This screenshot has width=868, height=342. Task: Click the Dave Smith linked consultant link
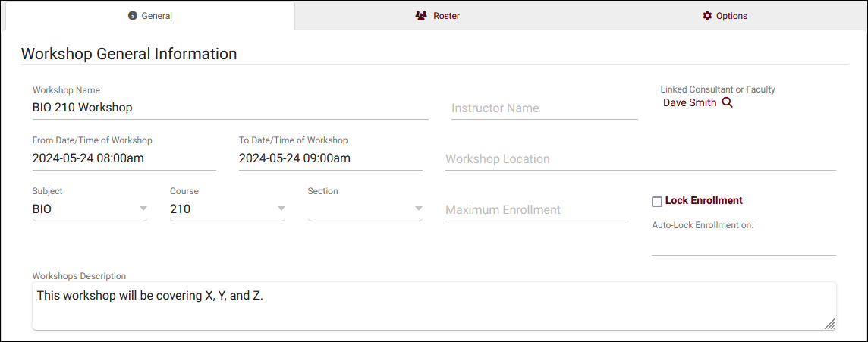[689, 102]
